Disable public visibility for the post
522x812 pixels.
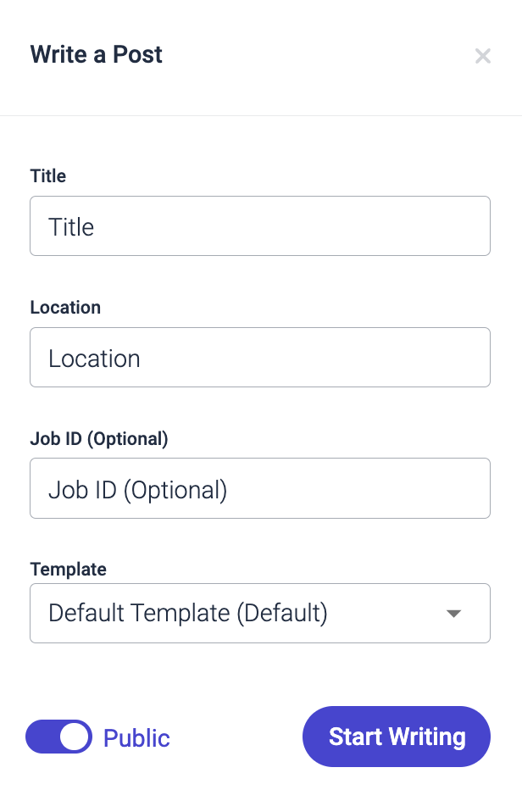58,737
